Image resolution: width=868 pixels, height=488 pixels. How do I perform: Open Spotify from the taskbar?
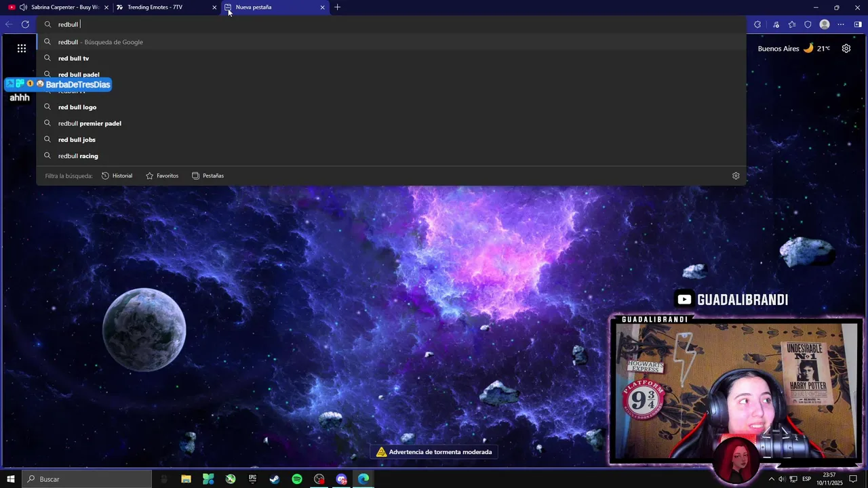tap(297, 479)
